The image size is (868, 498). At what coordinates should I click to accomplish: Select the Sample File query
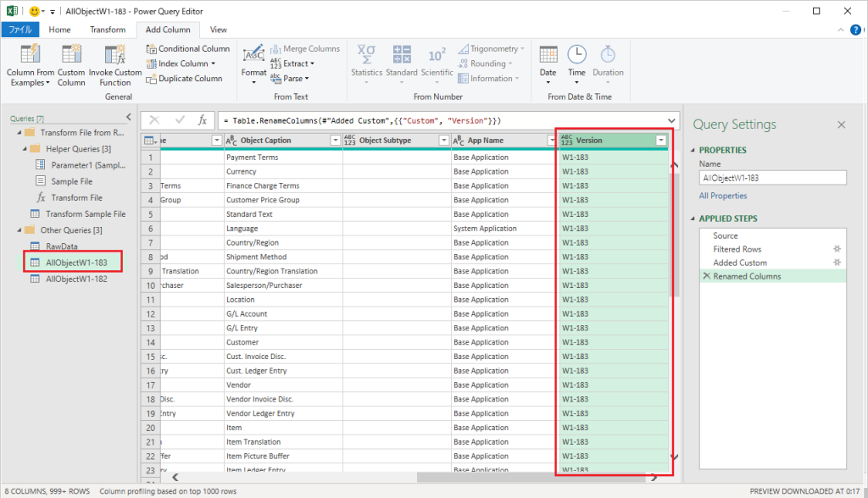[71, 181]
